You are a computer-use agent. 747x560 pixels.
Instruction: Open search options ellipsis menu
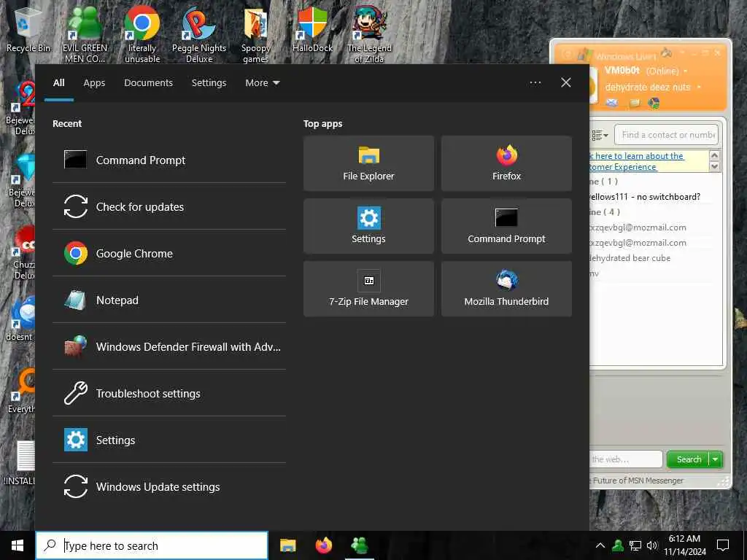tap(535, 83)
